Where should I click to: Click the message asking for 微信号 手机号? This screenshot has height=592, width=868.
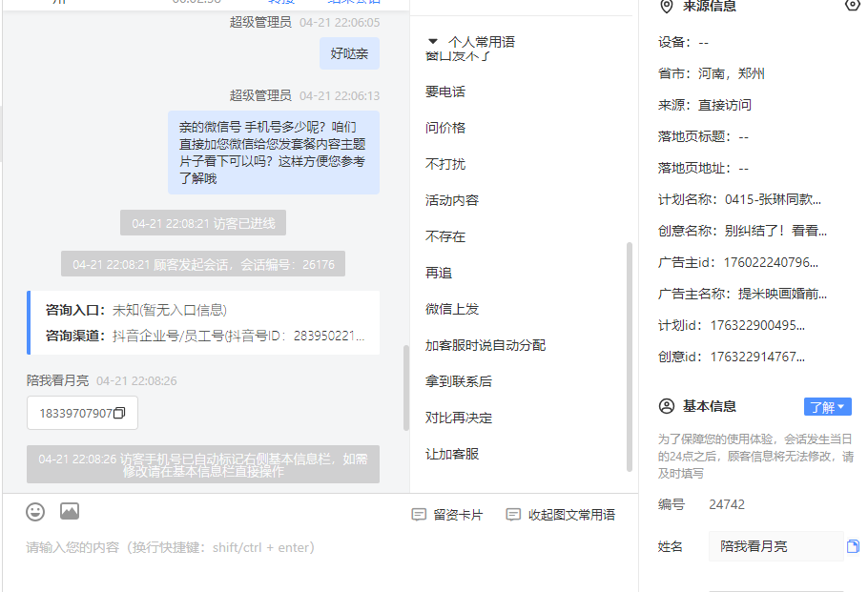[x=274, y=153]
